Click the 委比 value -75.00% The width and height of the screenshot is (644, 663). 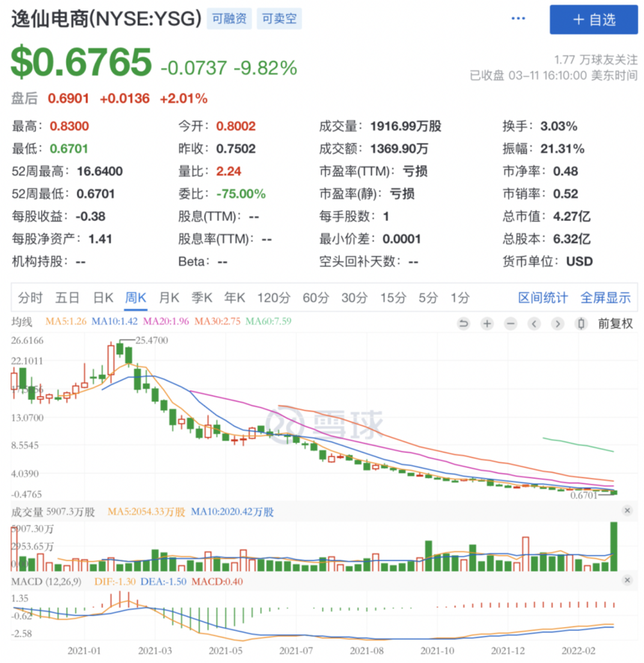tap(241, 194)
